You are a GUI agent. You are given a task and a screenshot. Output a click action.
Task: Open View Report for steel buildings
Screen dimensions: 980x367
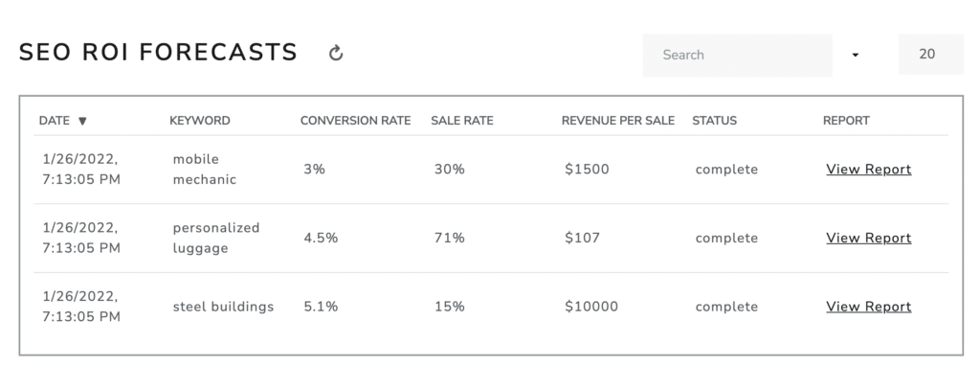click(x=868, y=307)
